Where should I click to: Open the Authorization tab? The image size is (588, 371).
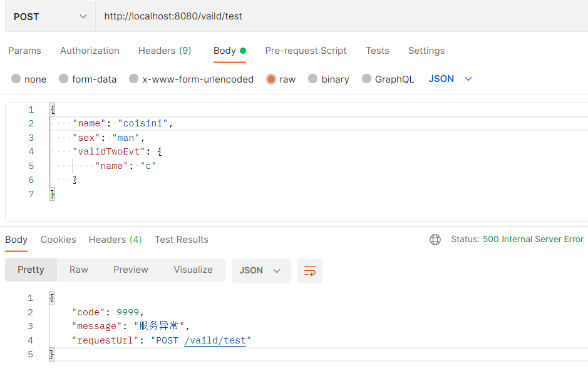click(90, 51)
